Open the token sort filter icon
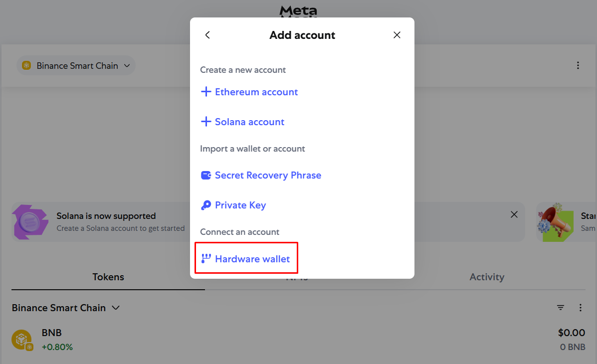Screen dimensions: 597x364 pyautogui.click(x=561, y=308)
